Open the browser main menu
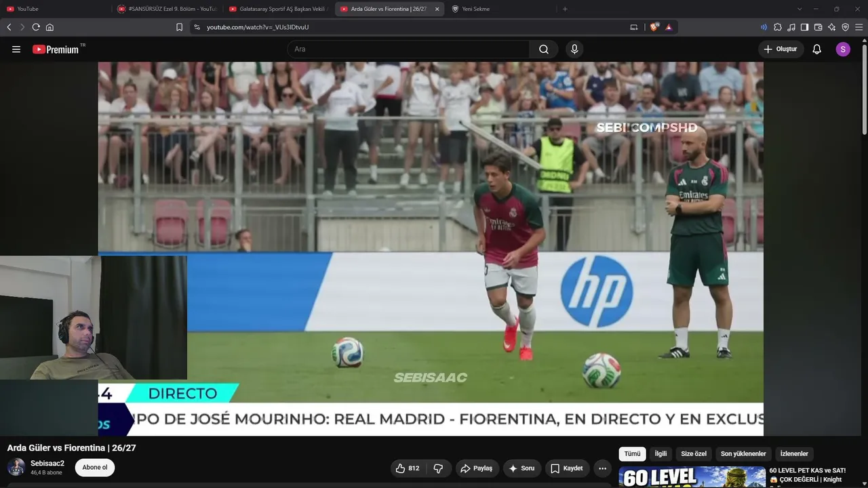This screenshot has width=868, height=488. [859, 27]
